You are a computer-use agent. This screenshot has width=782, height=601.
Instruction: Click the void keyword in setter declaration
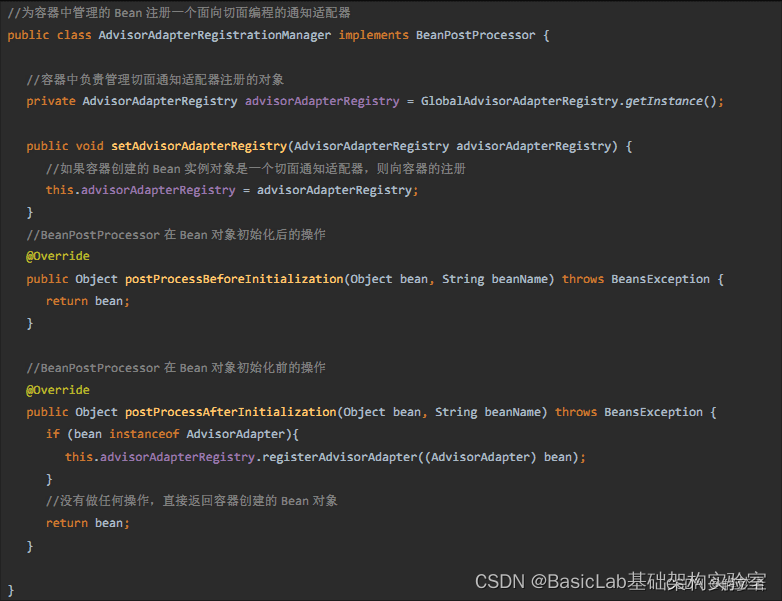(x=89, y=146)
